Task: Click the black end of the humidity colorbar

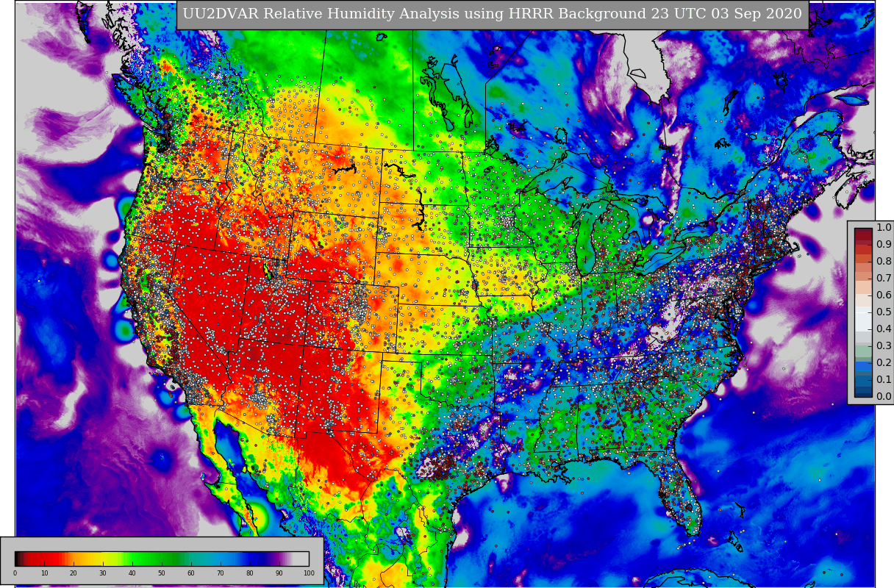Action: click(x=17, y=559)
